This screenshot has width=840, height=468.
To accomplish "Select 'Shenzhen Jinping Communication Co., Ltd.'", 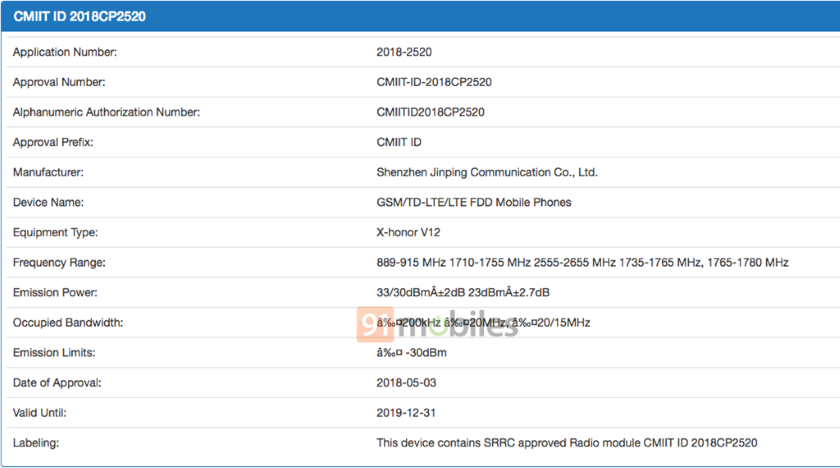I will pos(487,172).
